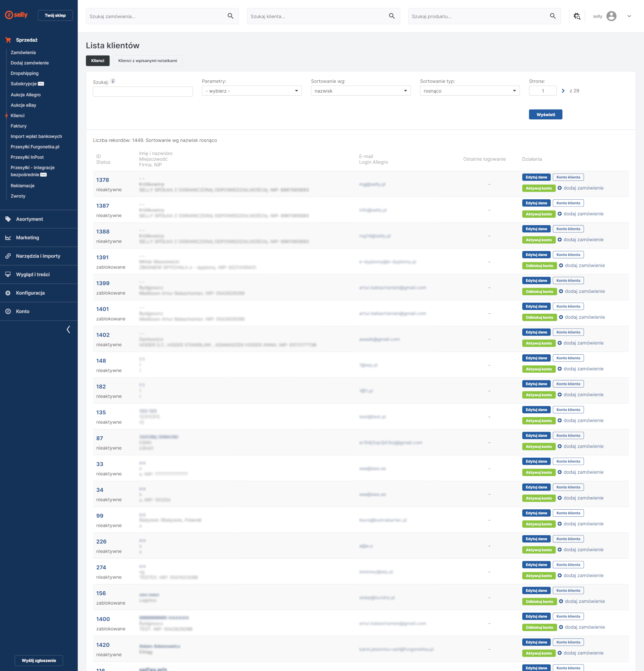The width and height of the screenshot is (644, 671).
Task: Click plus icon for customer 1378 order
Action: coord(560,188)
